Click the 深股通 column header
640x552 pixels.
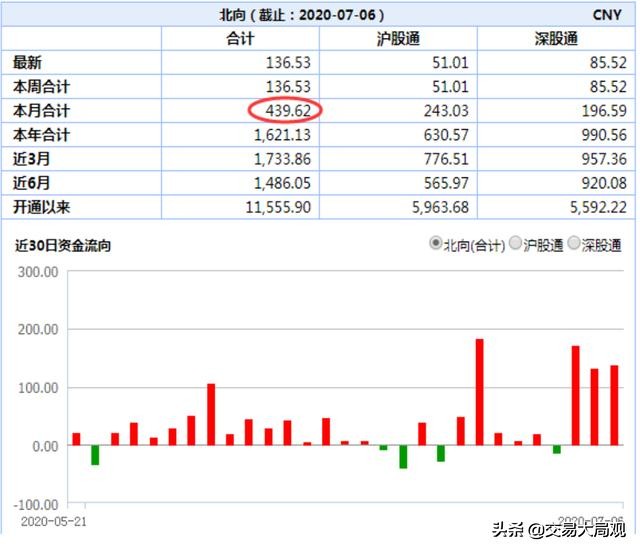click(x=556, y=39)
